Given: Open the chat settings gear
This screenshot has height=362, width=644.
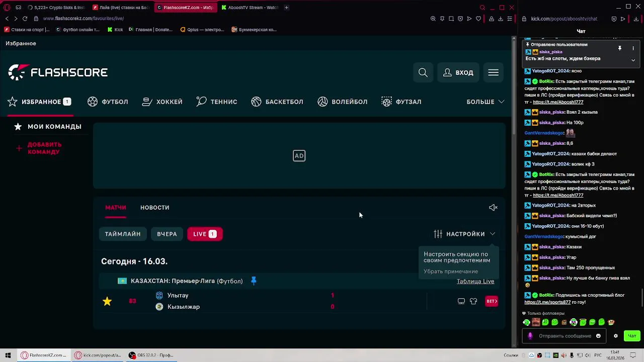Looking at the screenshot, I should click(615, 336).
